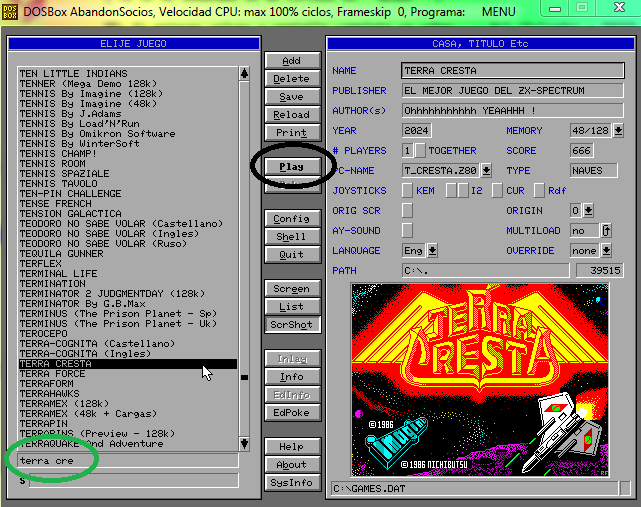641x507 pixels.
Task: Close the DOSBox window
Action: click(619, 8)
